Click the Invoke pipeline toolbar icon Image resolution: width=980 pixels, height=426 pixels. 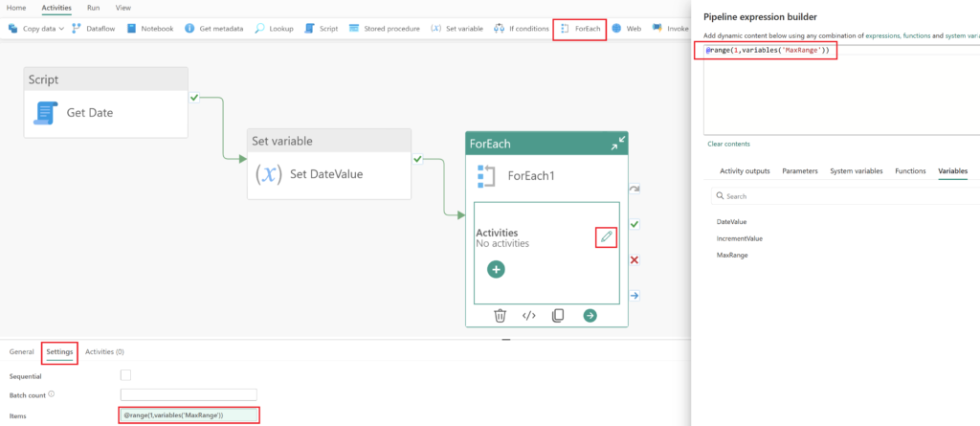(x=657, y=29)
